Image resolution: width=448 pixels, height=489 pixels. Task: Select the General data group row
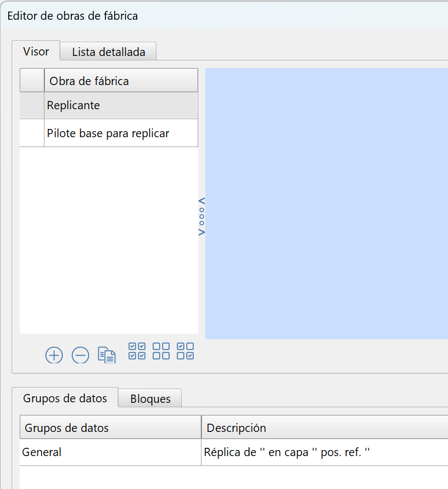(110, 453)
